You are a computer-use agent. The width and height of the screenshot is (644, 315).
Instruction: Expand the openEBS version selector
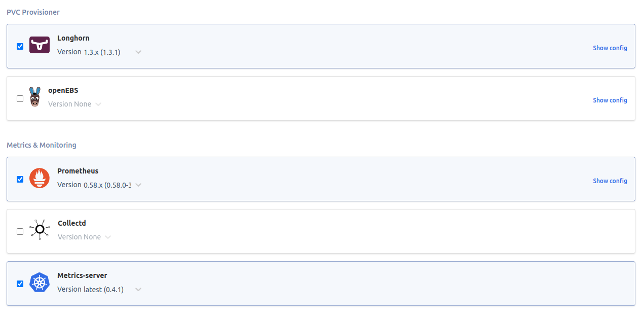(98, 104)
